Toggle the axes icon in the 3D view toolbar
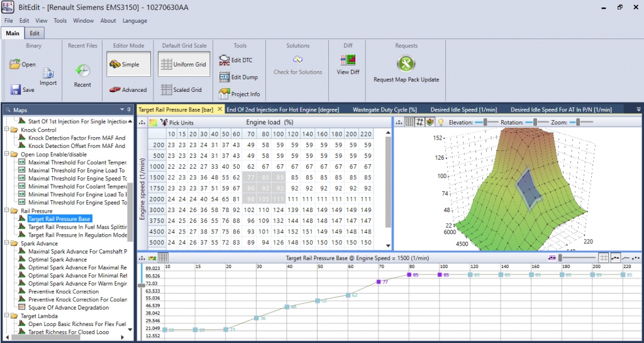 pyautogui.click(x=419, y=122)
